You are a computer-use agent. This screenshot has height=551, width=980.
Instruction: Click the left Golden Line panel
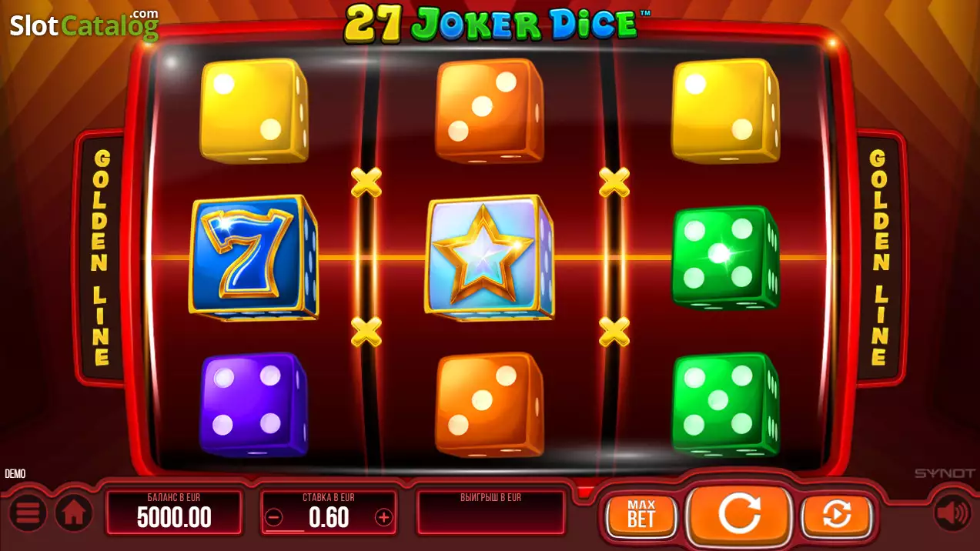click(x=100, y=258)
